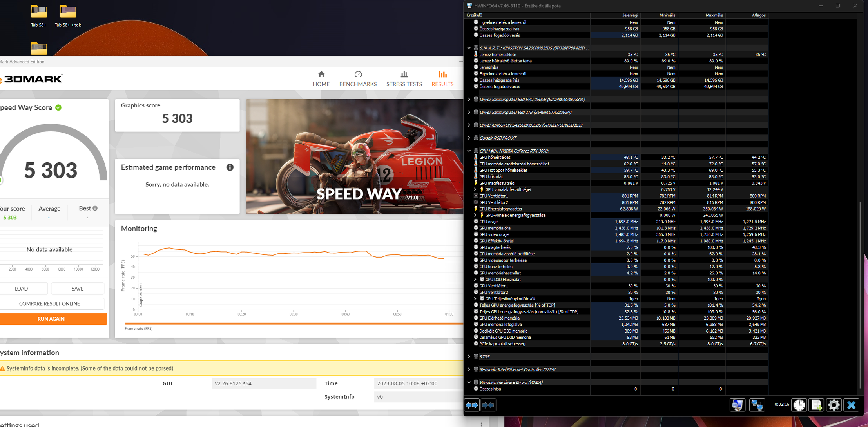Open the Tab S8+ desktop folder
868x427 pixels.
coord(39,16)
